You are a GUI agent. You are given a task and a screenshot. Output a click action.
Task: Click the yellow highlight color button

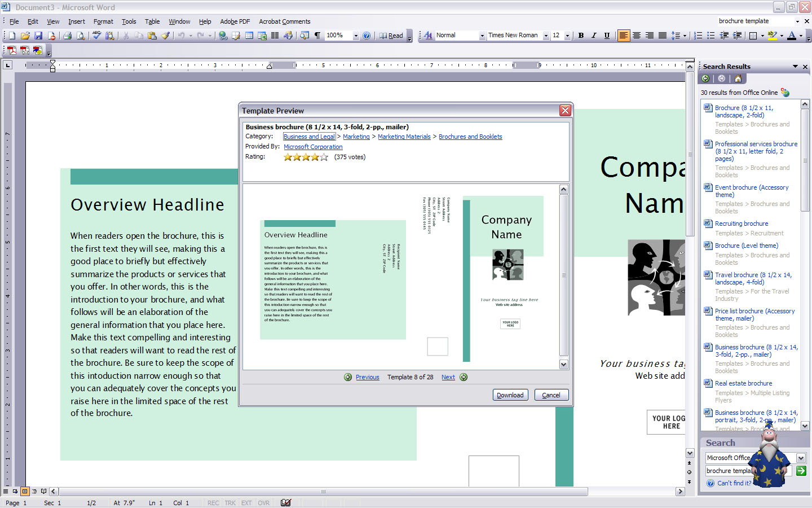coord(772,36)
